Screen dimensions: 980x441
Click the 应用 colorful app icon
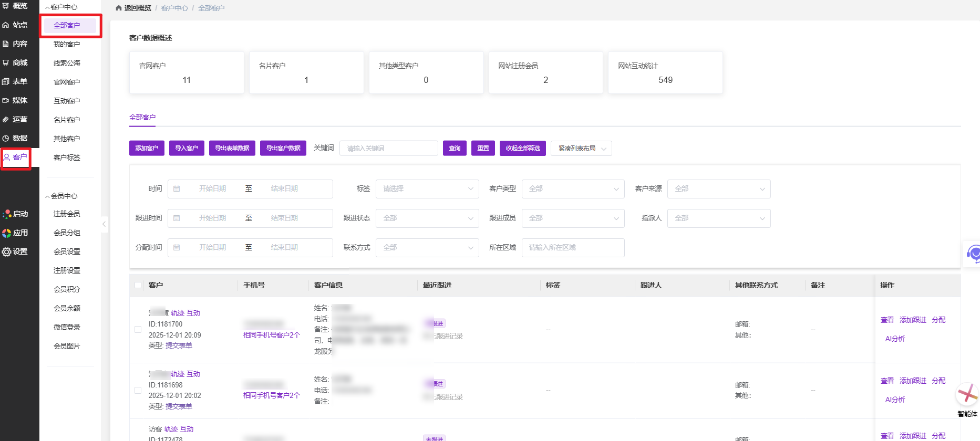coord(6,233)
